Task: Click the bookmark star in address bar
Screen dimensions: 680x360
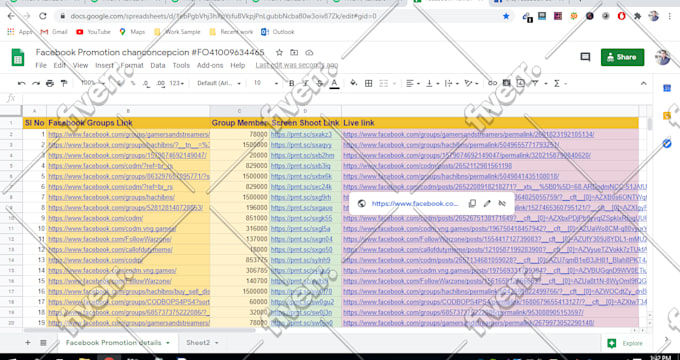Action: tap(506, 16)
